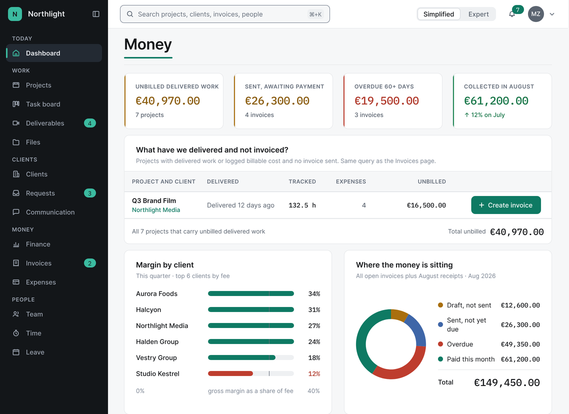Click the Time stopwatch icon
569x414 pixels.
16,333
